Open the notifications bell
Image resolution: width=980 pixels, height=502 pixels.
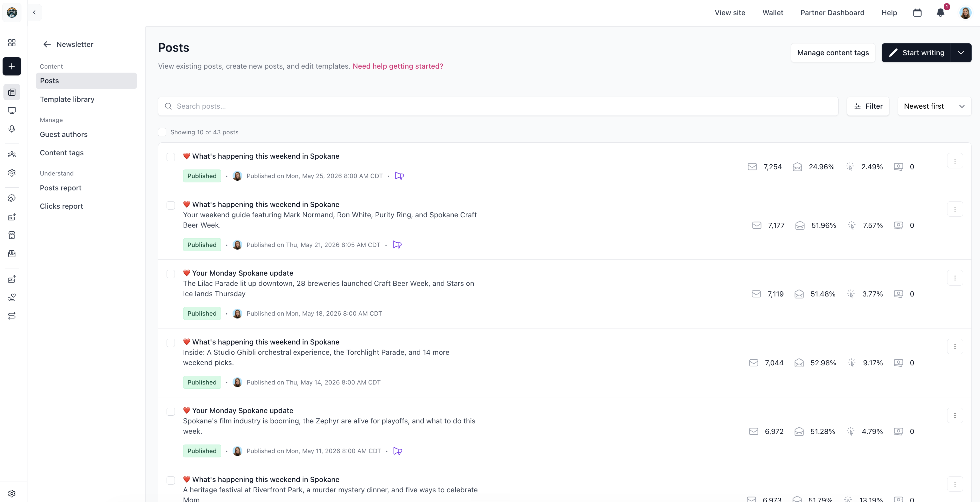point(941,13)
